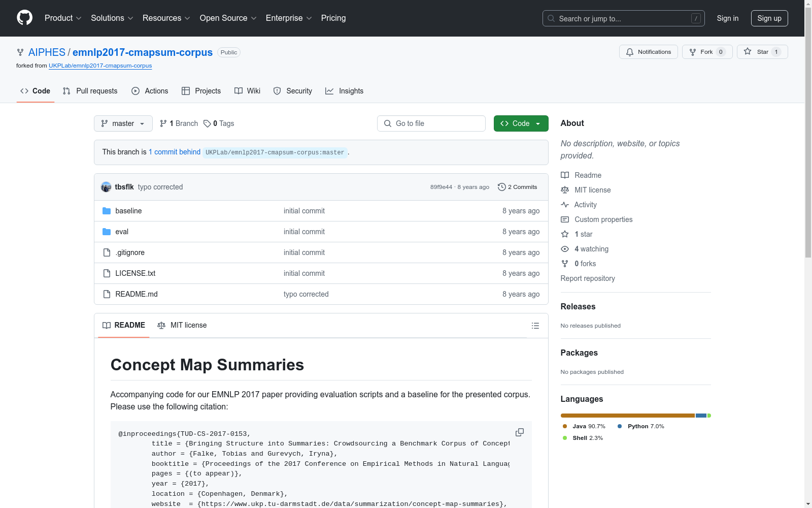Click the tag icon beside Tags
This screenshot has width=812, height=508.
coord(207,123)
